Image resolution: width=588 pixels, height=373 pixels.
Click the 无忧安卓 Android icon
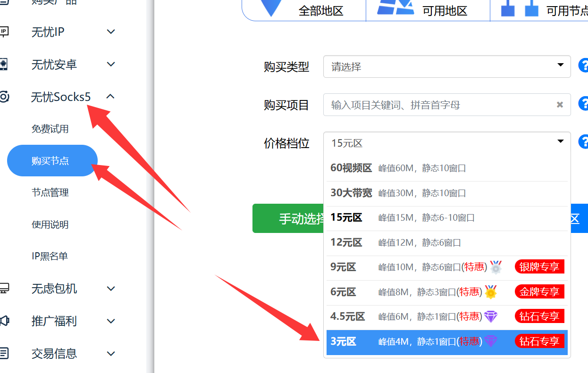coord(4,64)
